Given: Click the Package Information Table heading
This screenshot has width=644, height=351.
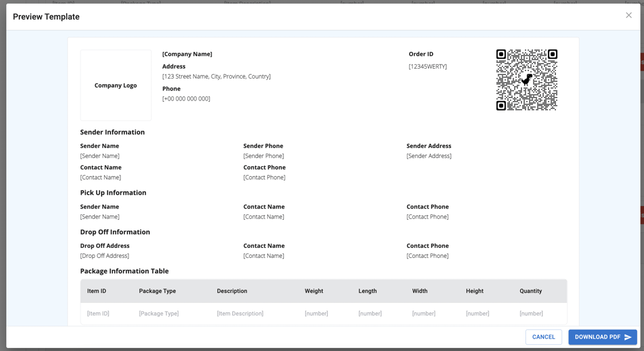Looking at the screenshot, I should click(x=124, y=271).
